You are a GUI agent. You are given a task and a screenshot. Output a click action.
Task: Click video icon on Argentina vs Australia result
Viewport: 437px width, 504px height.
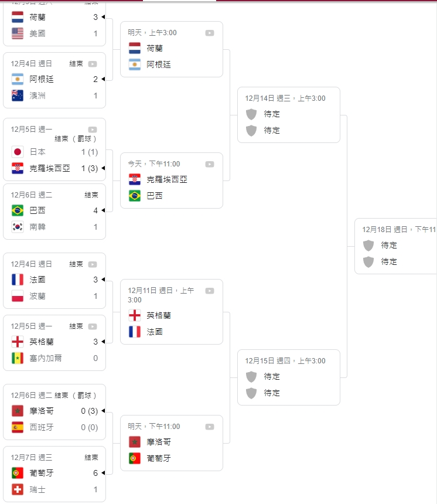click(x=93, y=64)
